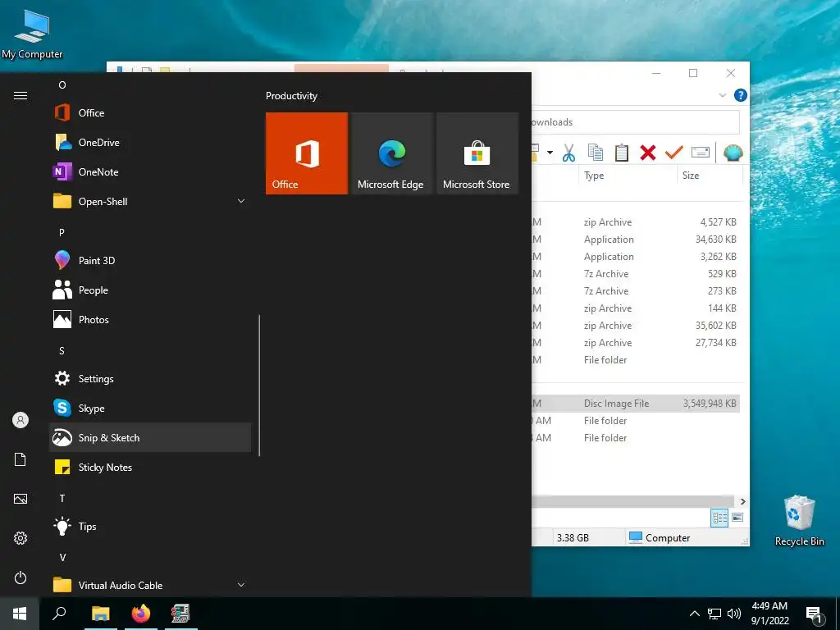Click Computer in the Explorer status bar
840x630 pixels.
click(x=660, y=538)
